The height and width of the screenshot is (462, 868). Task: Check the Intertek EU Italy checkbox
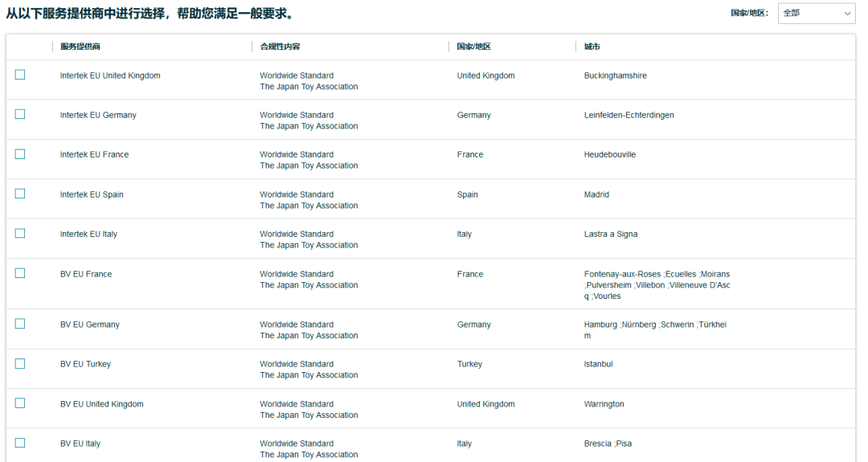click(20, 233)
